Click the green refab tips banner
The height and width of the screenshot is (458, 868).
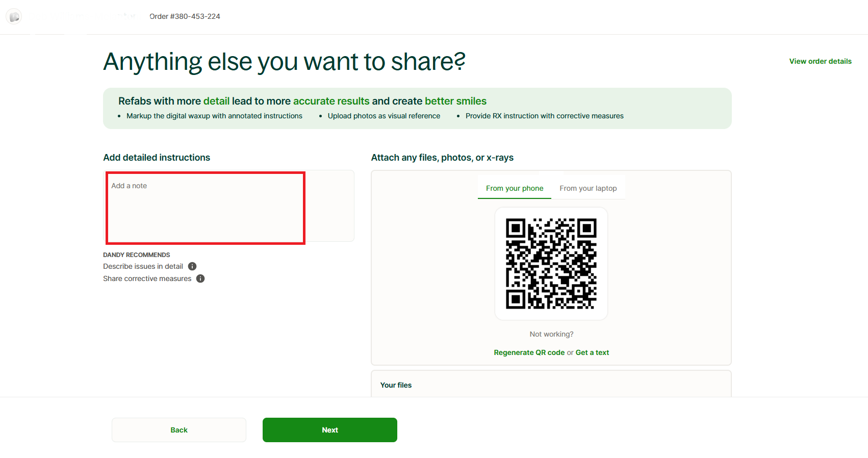pyautogui.click(x=417, y=108)
